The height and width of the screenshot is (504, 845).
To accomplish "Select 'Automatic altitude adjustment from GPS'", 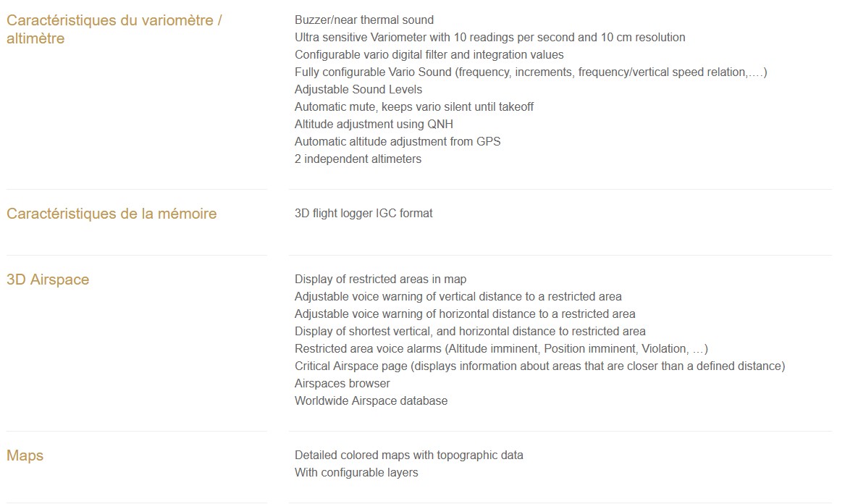I will (398, 141).
